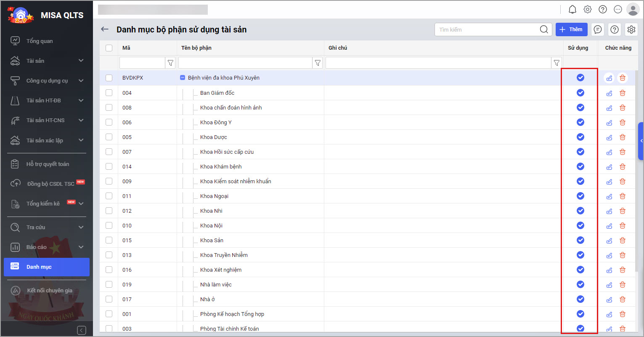Screen dimensions: 644x337
Task: Open settings gear in top header
Action: (588, 9)
